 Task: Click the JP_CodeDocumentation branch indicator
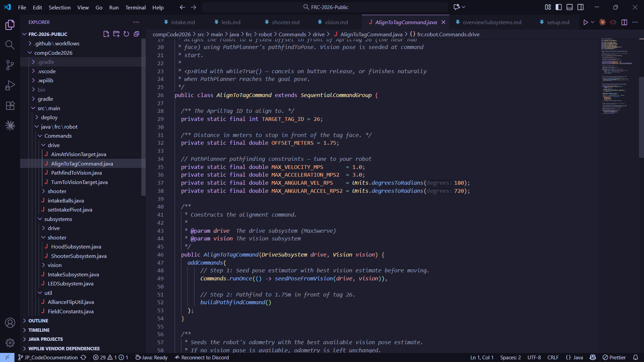click(x=48, y=358)
